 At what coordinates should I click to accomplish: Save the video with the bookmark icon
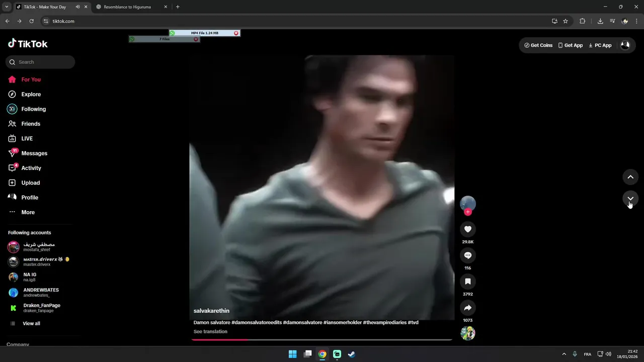(x=468, y=282)
